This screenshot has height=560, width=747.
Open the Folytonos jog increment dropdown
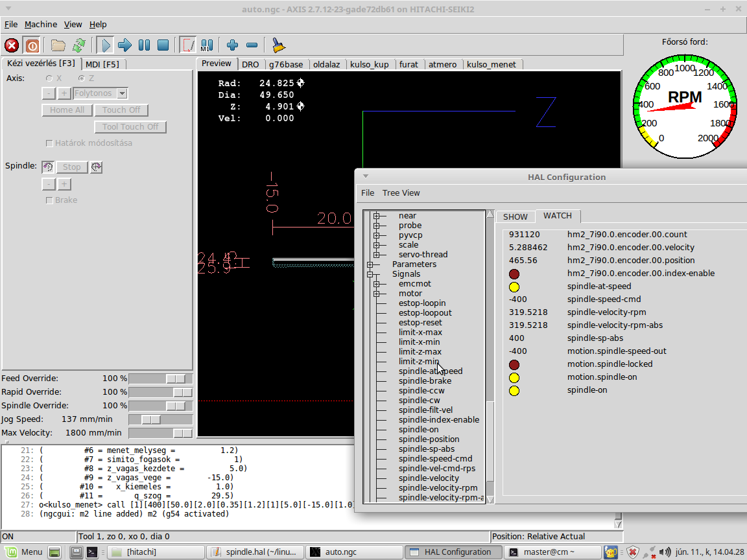tap(122, 93)
